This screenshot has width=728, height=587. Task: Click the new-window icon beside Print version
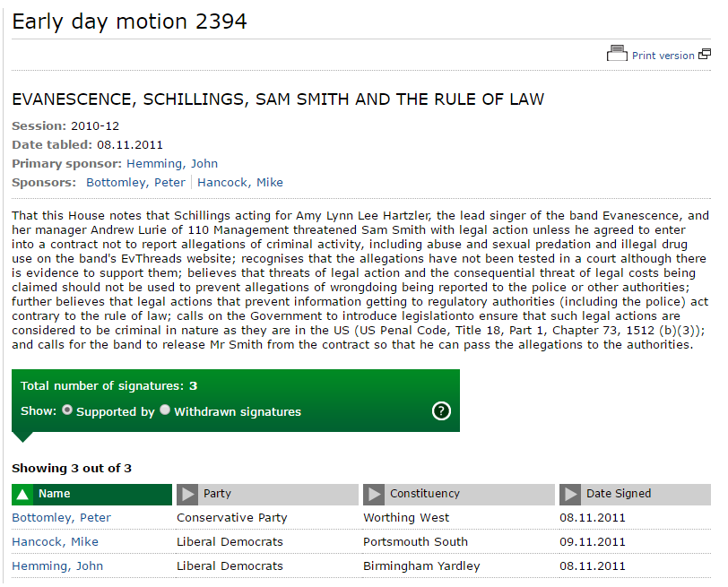[x=705, y=55]
